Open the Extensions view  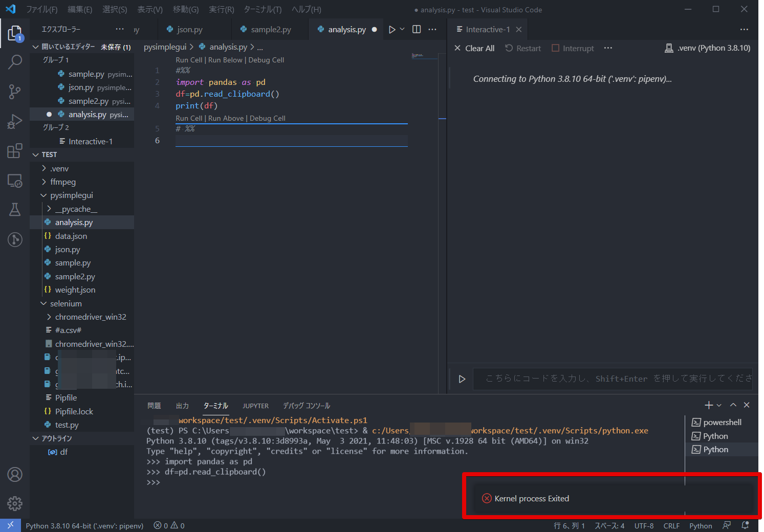(x=15, y=151)
